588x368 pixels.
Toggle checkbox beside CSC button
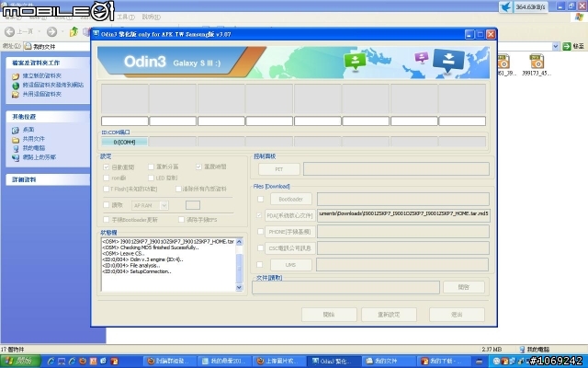click(x=260, y=247)
